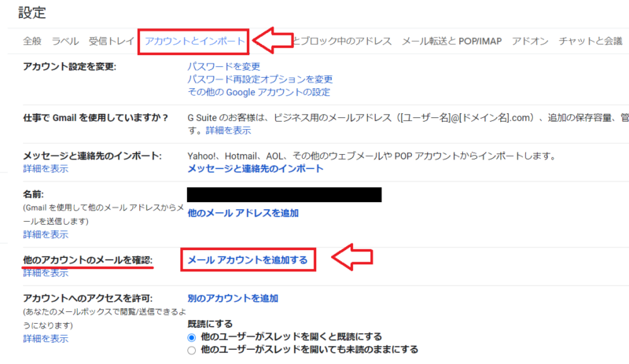Screen dimensions: 629x364
Task: Select スレッドを開いても未読のままにする radio button
Action: click(x=192, y=351)
